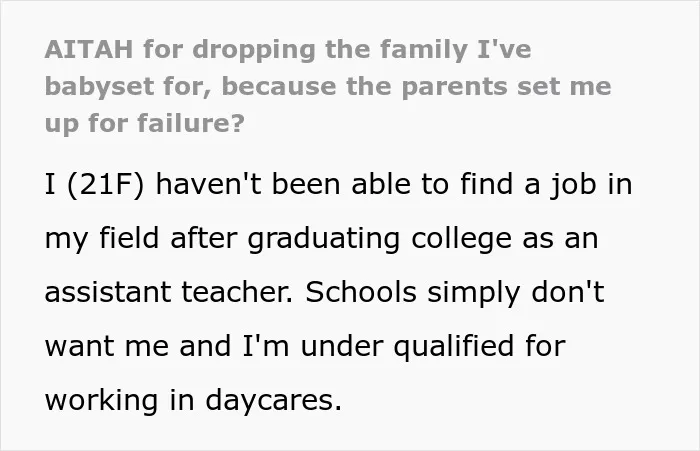Click the word "under" before qualified
This screenshot has height=451, width=700.
[x=342, y=346]
